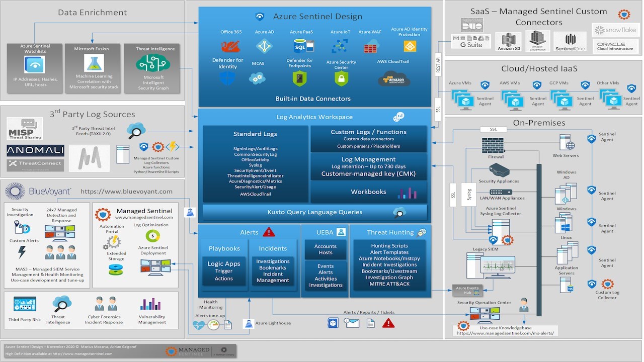Viewport: 644px width, 362px height.
Task: Click the Duo security logo
Action: point(472,25)
